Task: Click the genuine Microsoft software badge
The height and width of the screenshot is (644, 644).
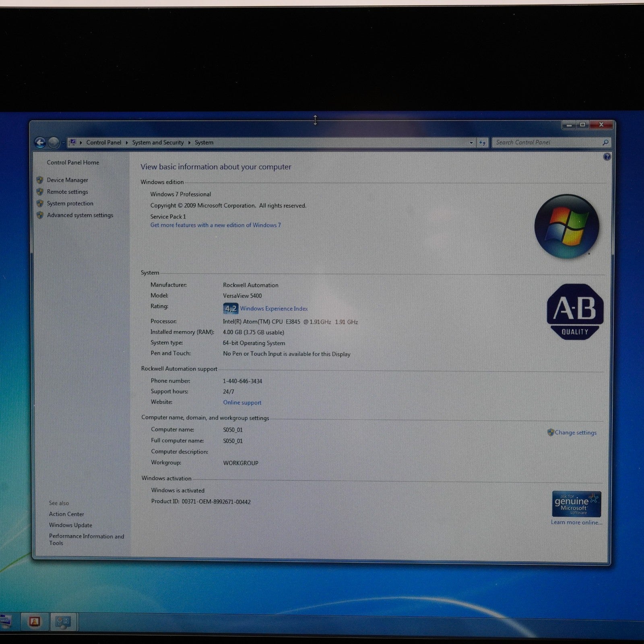Action: (576, 504)
